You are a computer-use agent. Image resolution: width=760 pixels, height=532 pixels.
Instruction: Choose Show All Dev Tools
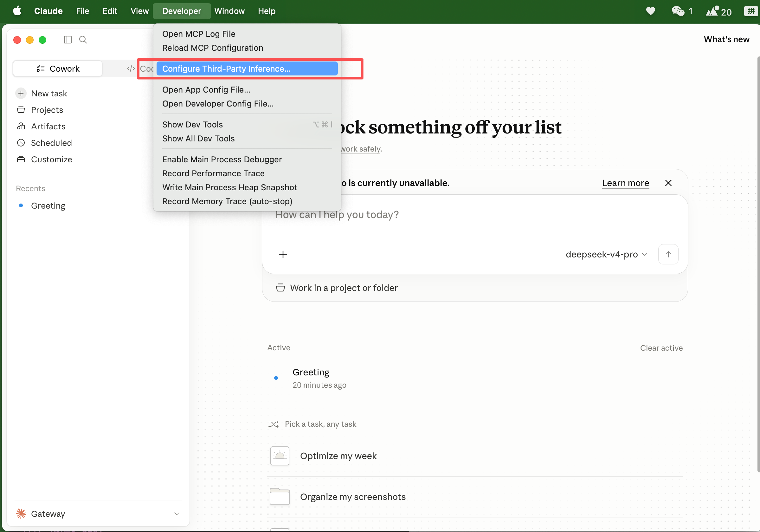247,138
